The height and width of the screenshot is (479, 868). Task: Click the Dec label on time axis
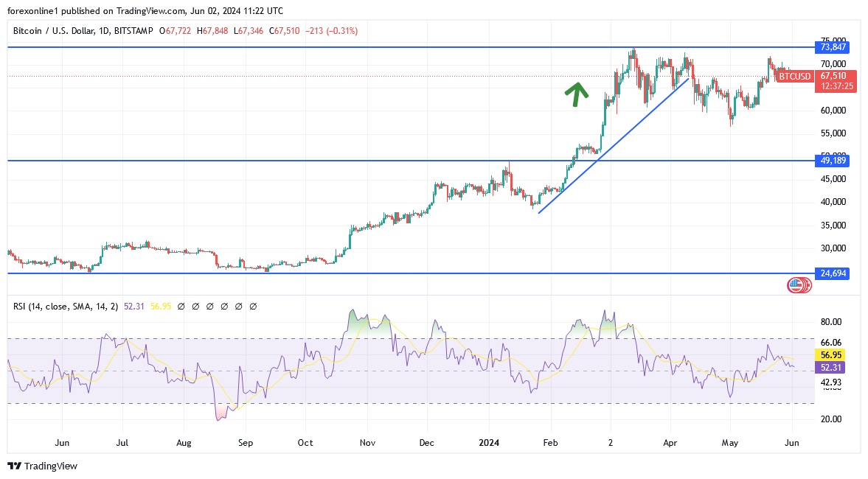(427, 443)
